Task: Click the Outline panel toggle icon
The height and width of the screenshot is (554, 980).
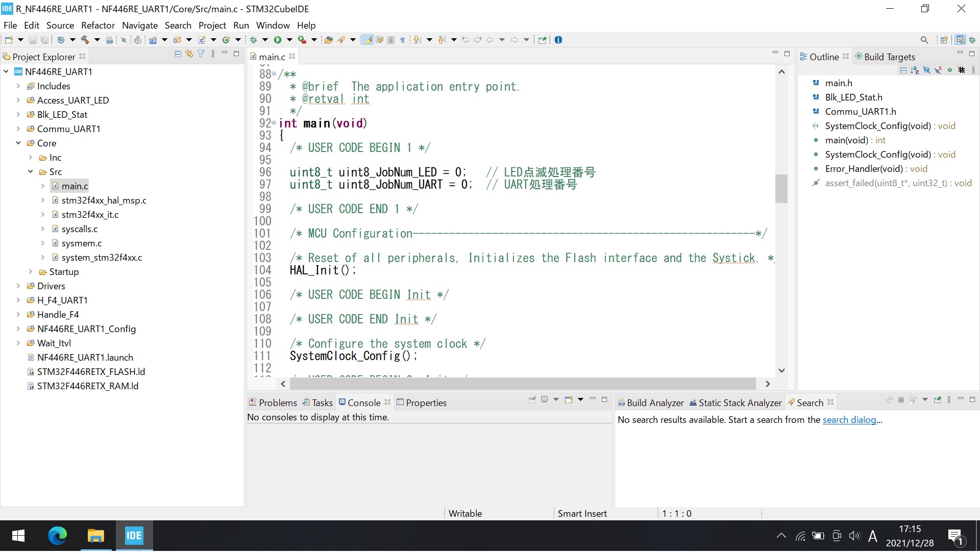Action: [x=805, y=57]
